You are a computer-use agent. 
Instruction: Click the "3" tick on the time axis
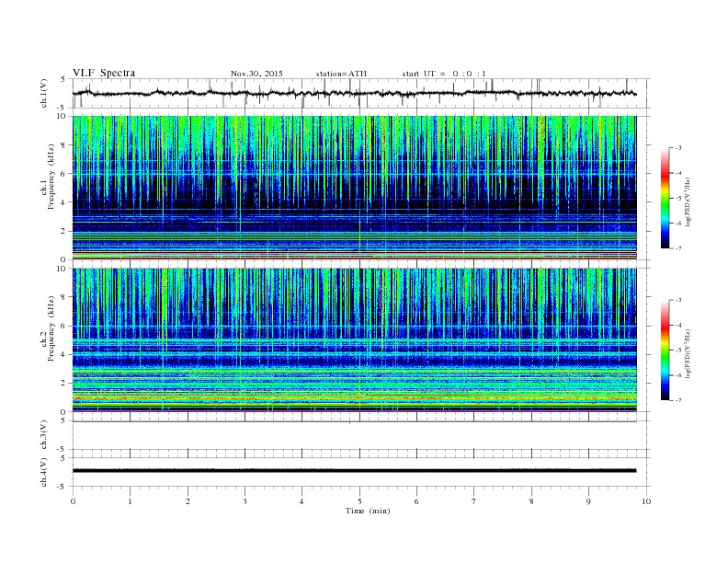point(245,501)
